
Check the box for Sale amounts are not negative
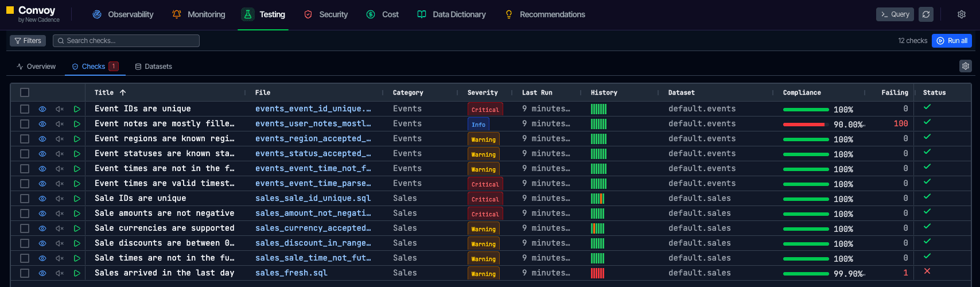[25, 214]
